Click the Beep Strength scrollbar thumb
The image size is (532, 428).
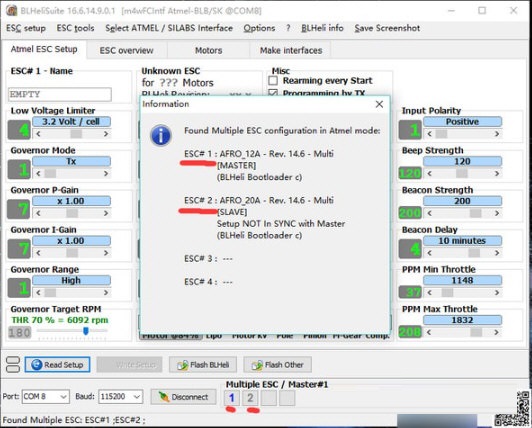[x=461, y=173]
